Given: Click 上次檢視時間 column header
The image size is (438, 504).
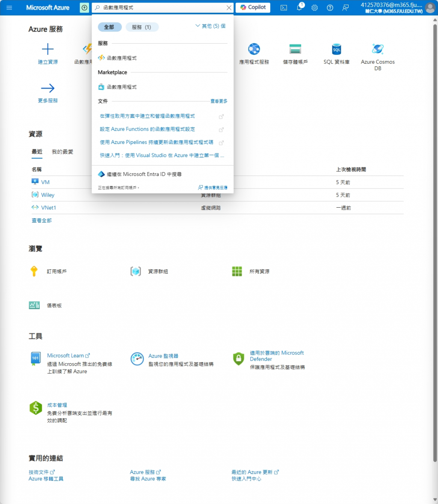Looking at the screenshot, I should tap(351, 170).
